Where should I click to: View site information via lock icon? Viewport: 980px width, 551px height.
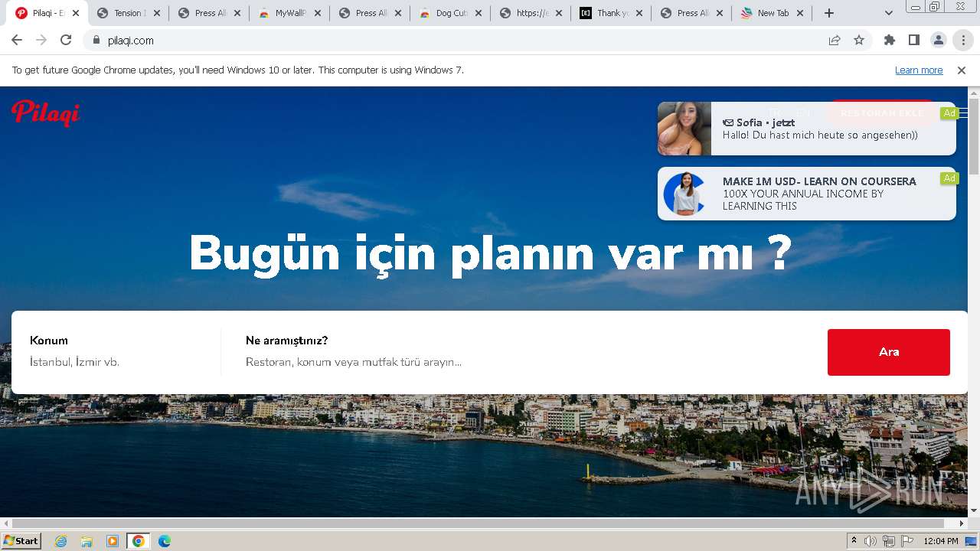pos(96,41)
